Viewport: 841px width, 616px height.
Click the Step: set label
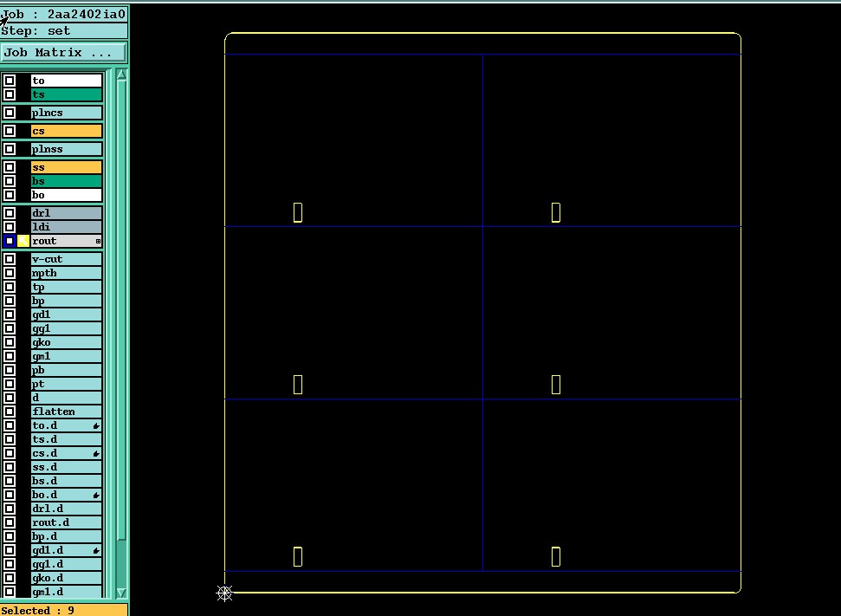point(64,31)
